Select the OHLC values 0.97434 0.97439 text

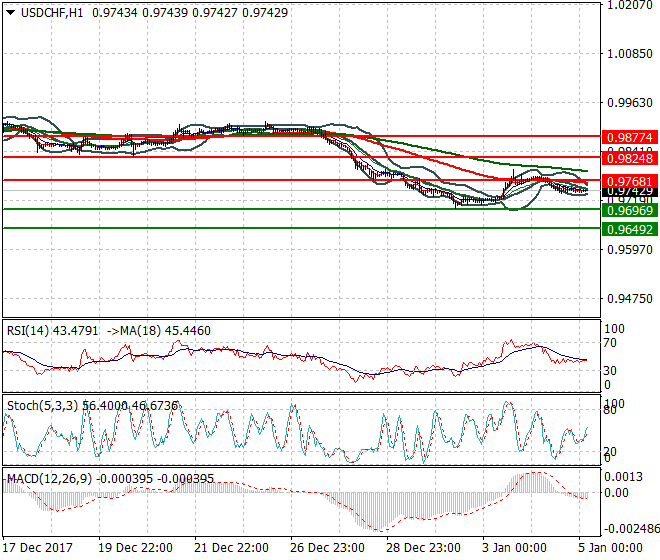click(140, 13)
